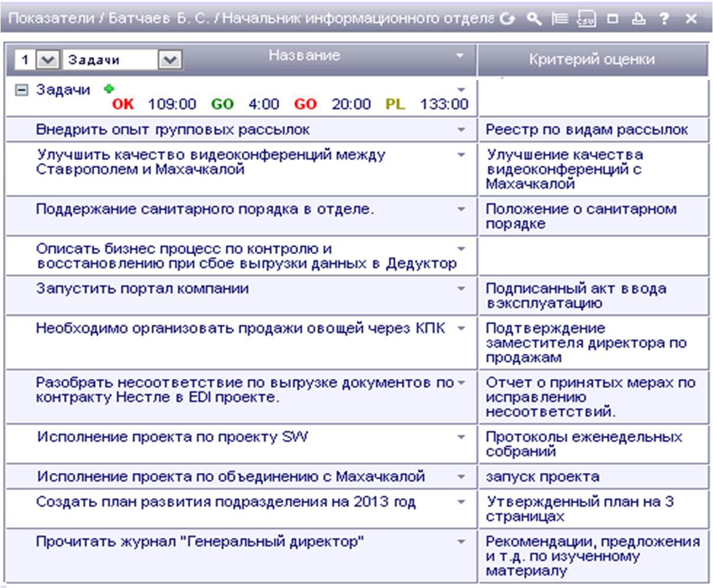Select task Прочитать журнал Генеральный директор

click(200, 542)
